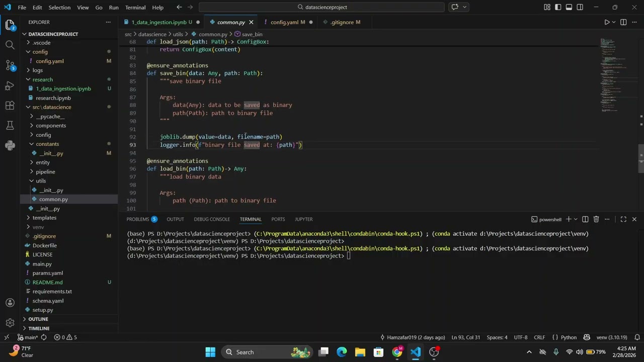This screenshot has width=644, height=362.
Task: Close the terminal panel
Action: point(634,219)
